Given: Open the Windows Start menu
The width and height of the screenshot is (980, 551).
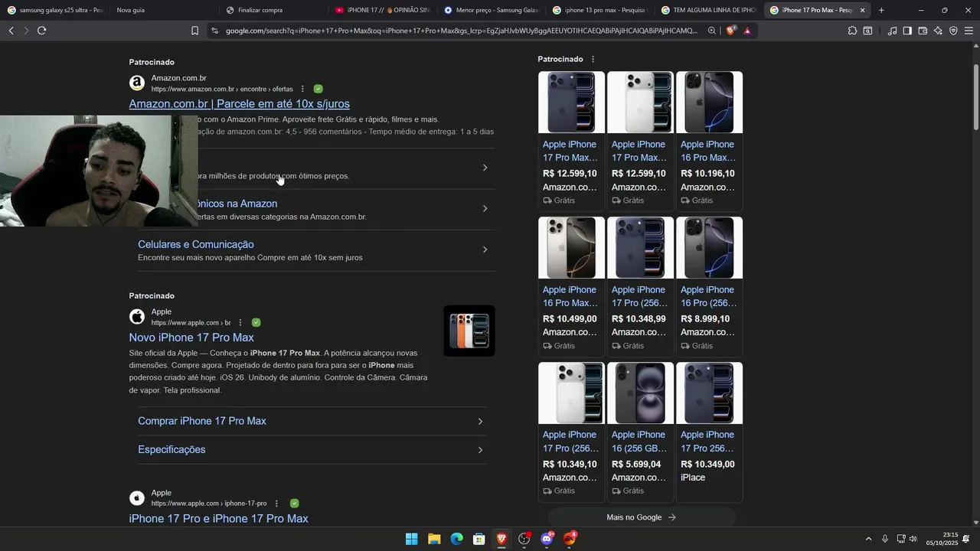Looking at the screenshot, I should click(x=411, y=539).
